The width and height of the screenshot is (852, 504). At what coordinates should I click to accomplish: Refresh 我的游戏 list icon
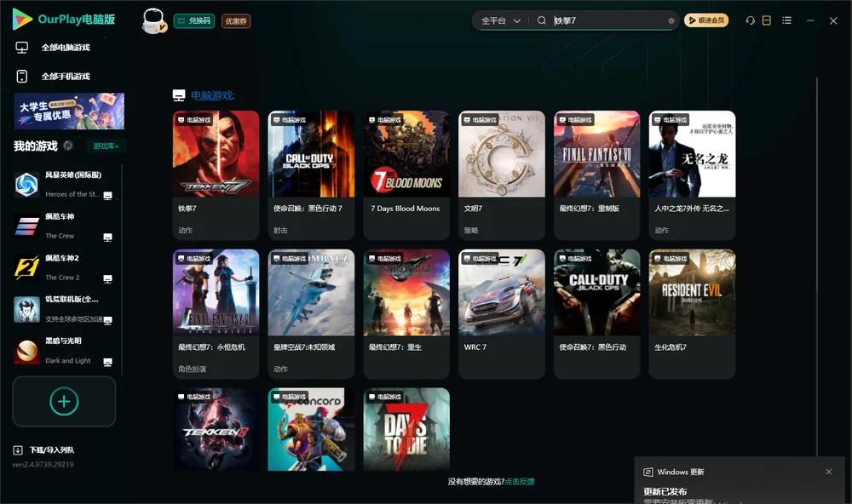(68, 146)
